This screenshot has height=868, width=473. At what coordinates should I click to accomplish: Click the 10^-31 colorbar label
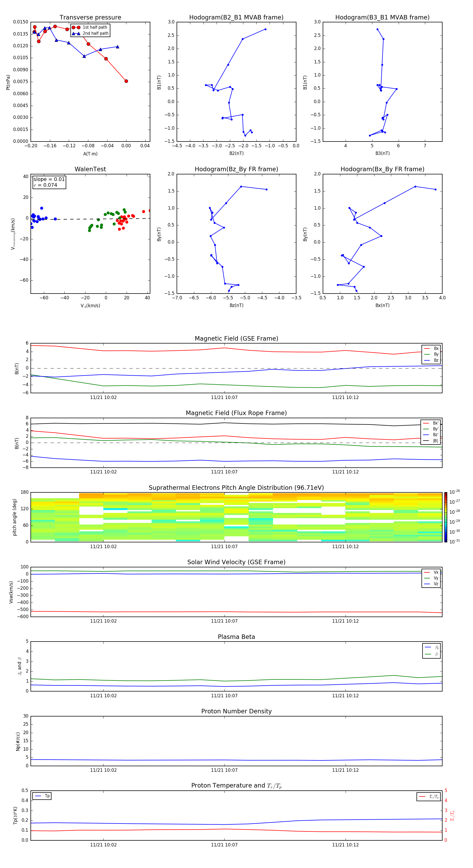455,542
